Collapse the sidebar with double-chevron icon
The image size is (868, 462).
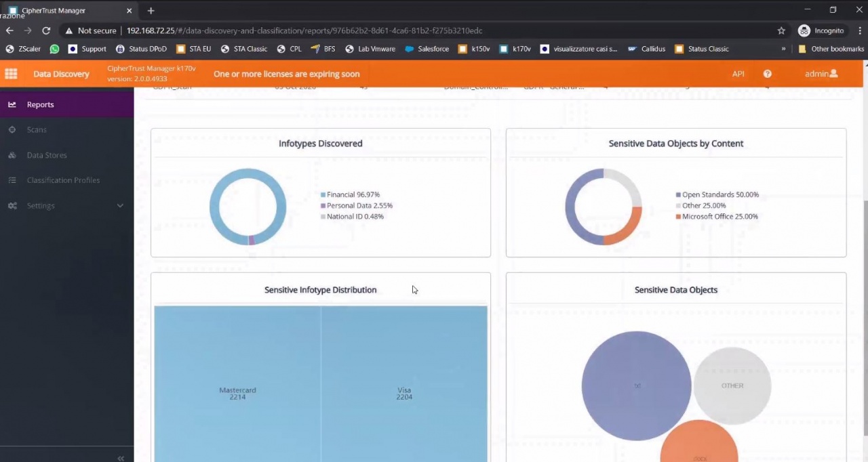(121, 458)
